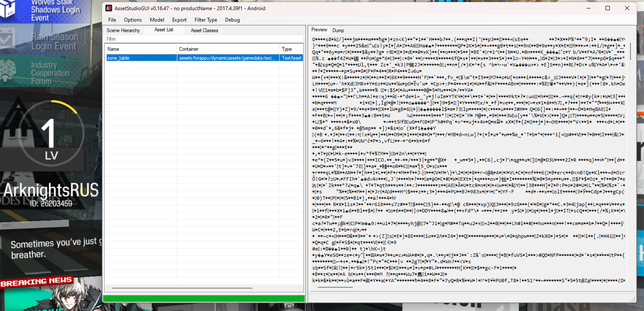
Task: Click the Filter input field
Action: (x=204, y=39)
